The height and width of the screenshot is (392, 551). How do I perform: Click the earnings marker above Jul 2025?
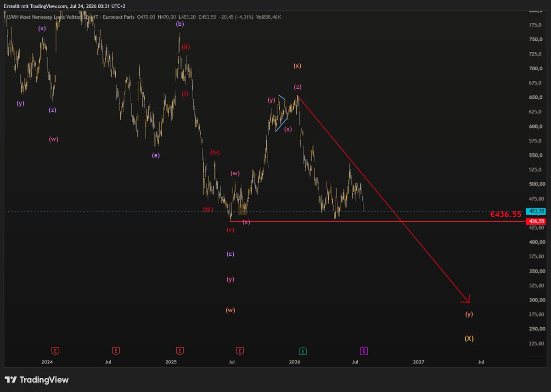[240, 351]
